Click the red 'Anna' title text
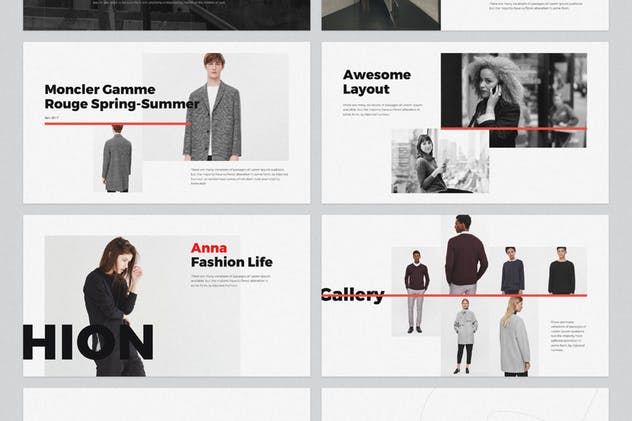This screenshot has width=632, height=421. tap(209, 248)
